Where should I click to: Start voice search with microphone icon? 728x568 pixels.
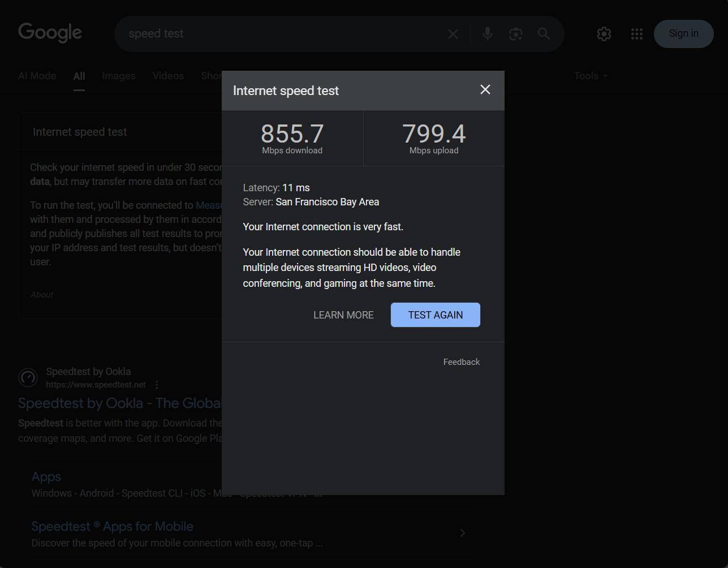click(487, 34)
